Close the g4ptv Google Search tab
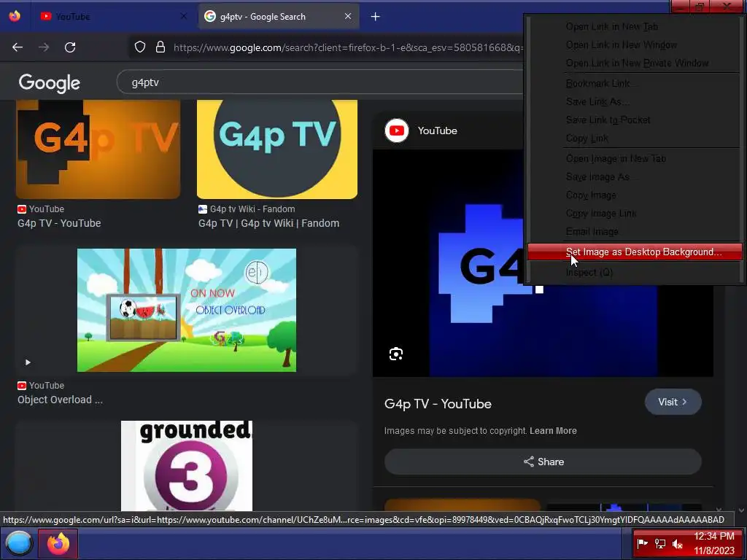This screenshot has width=747, height=560. click(x=348, y=16)
